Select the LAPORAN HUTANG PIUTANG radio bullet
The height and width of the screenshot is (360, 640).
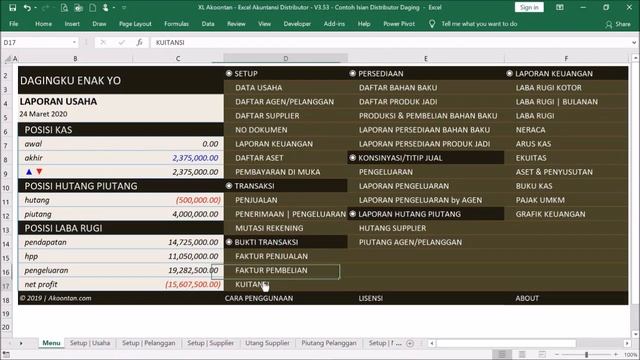point(353,214)
